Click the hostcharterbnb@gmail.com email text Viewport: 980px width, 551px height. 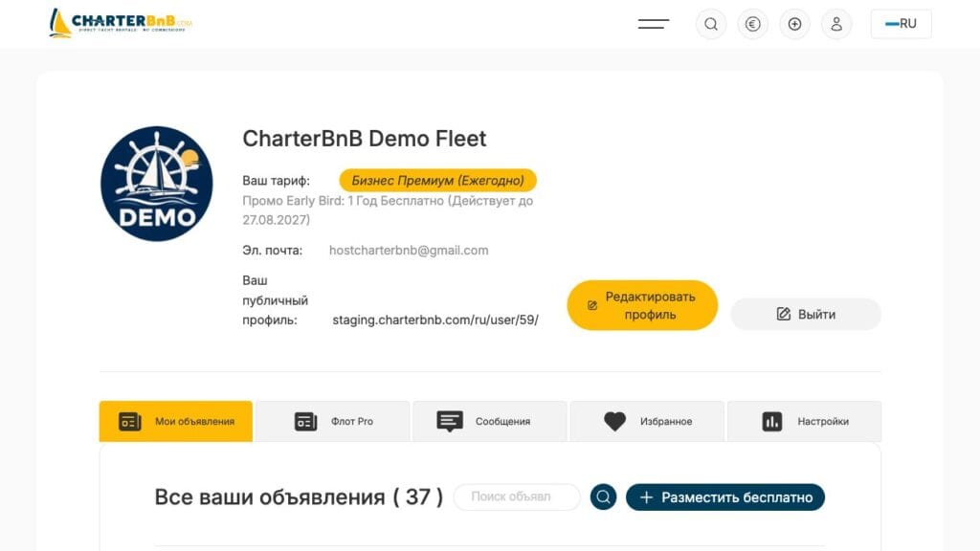coord(409,250)
